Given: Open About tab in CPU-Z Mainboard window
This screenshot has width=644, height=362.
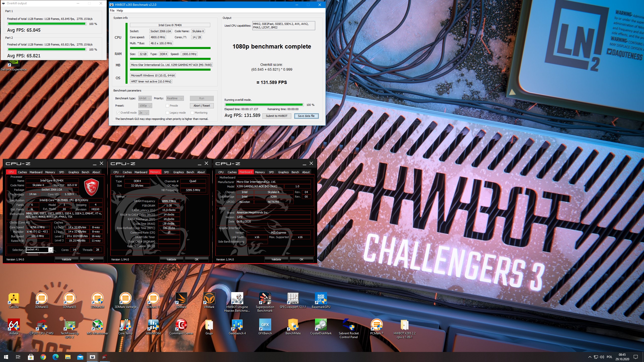Looking at the screenshot, I should 306,172.
